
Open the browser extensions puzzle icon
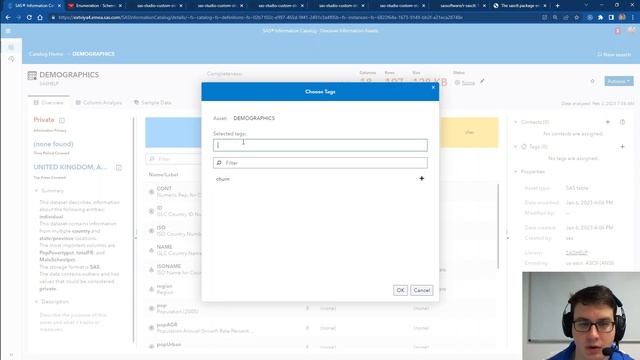pyautogui.click(x=600, y=18)
